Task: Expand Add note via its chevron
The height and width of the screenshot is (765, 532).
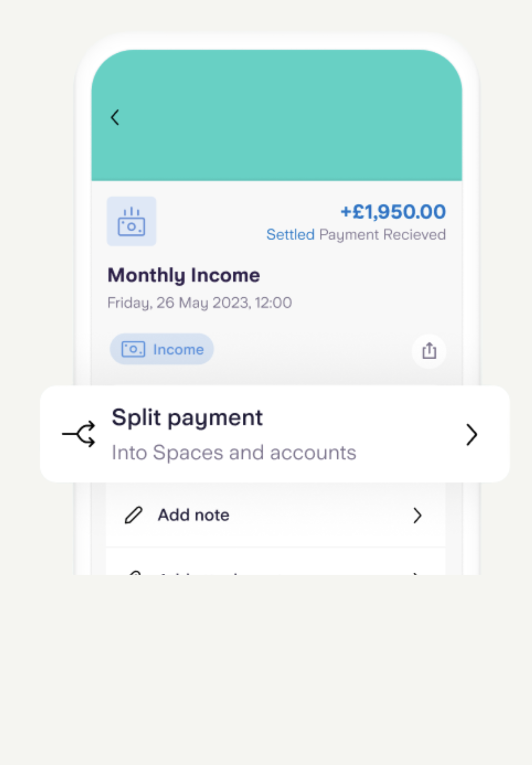Action: (417, 516)
